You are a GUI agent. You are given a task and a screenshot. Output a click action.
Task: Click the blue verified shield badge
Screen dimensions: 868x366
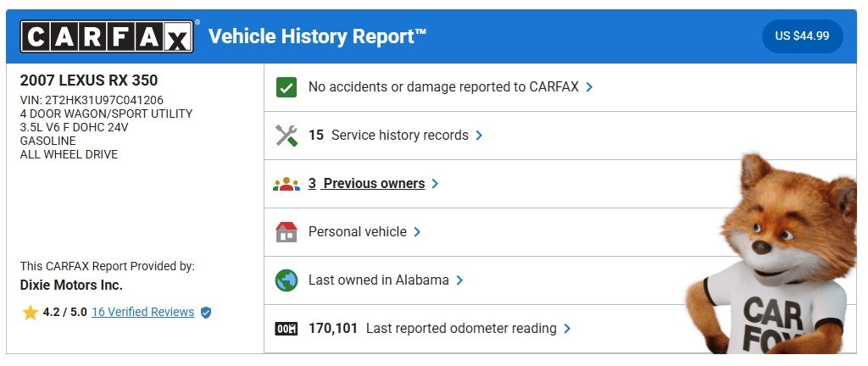click(x=206, y=313)
